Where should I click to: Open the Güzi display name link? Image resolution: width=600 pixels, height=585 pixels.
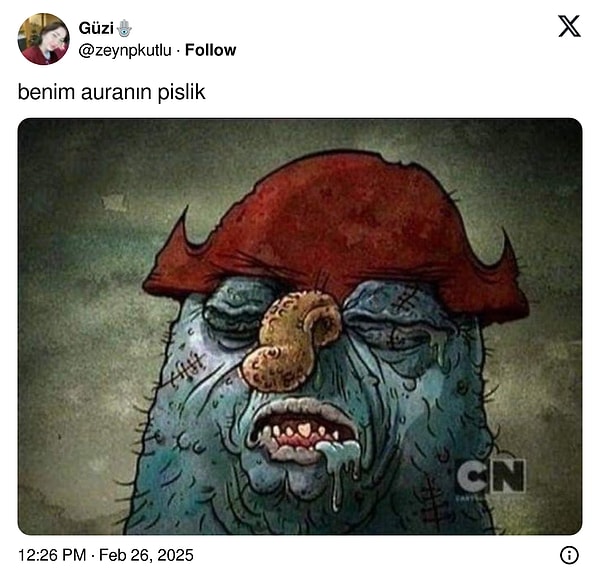pos(96,28)
